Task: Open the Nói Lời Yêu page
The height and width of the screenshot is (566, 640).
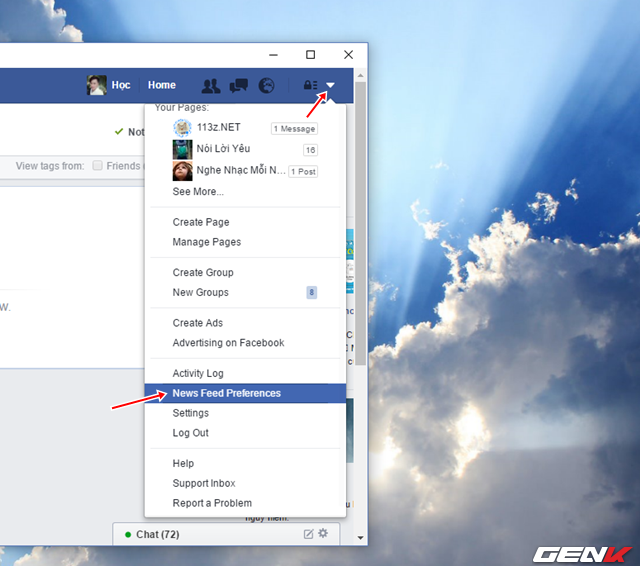Action: tap(223, 149)
